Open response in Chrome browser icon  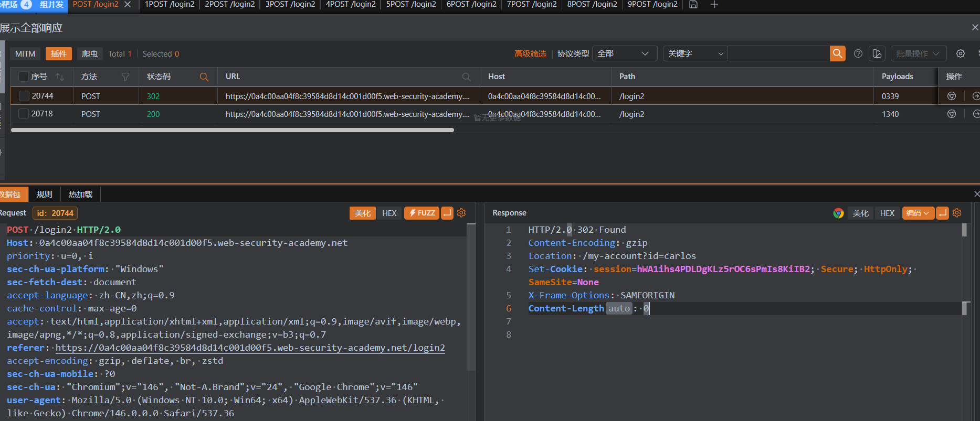pyautogui.click(x=838, y=213)
